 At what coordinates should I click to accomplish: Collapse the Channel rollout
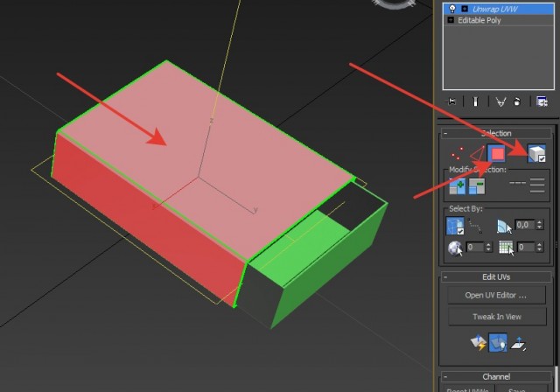pyautogui.click(x=445, y=376)
